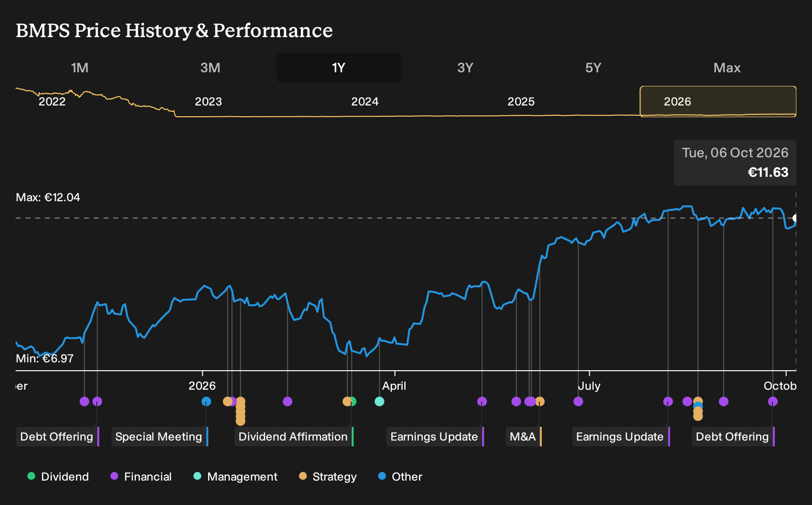This screenshot has height=505, width=812.
Task: Click 2022 in the overview timeline
Action: coord(52,102)
